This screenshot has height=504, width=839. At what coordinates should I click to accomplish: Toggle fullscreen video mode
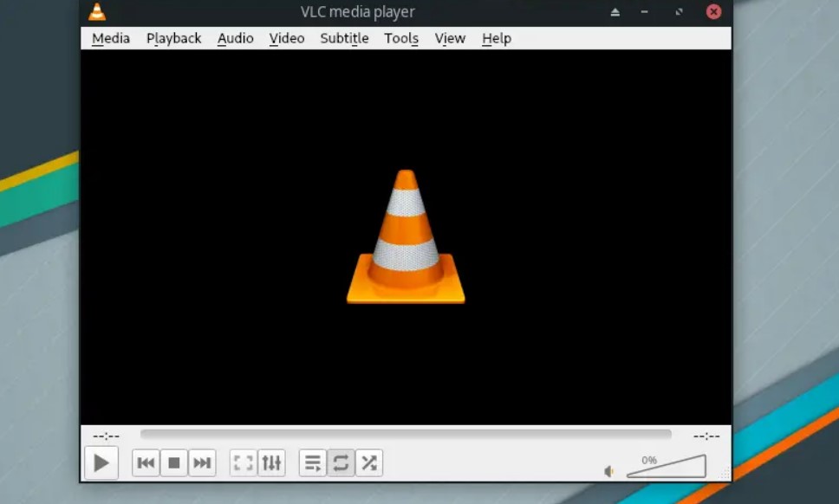coord(244,462)
